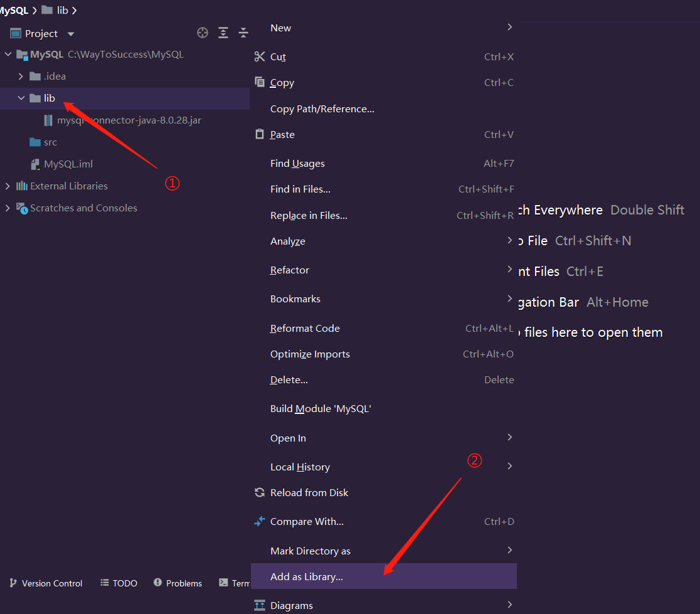Select External Libraries tree row
The width and height of the screenshot is (700, 614).
tap(125, 186)
